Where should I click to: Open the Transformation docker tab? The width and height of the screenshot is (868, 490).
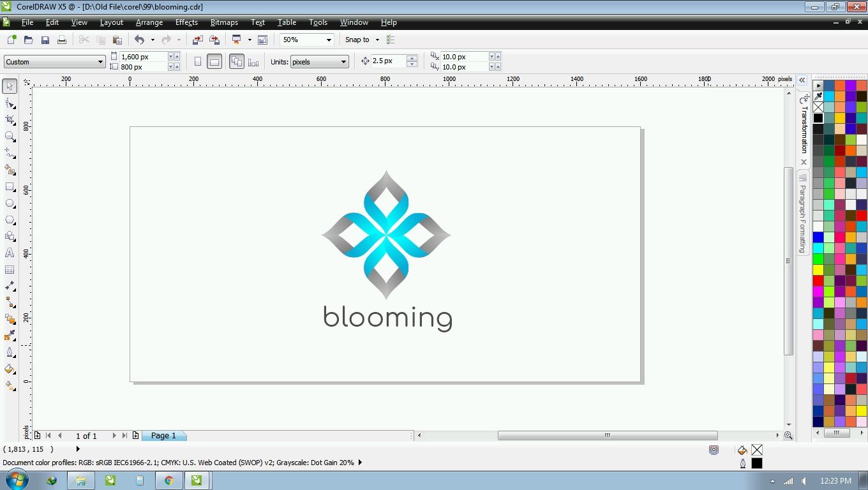[803, 124]
